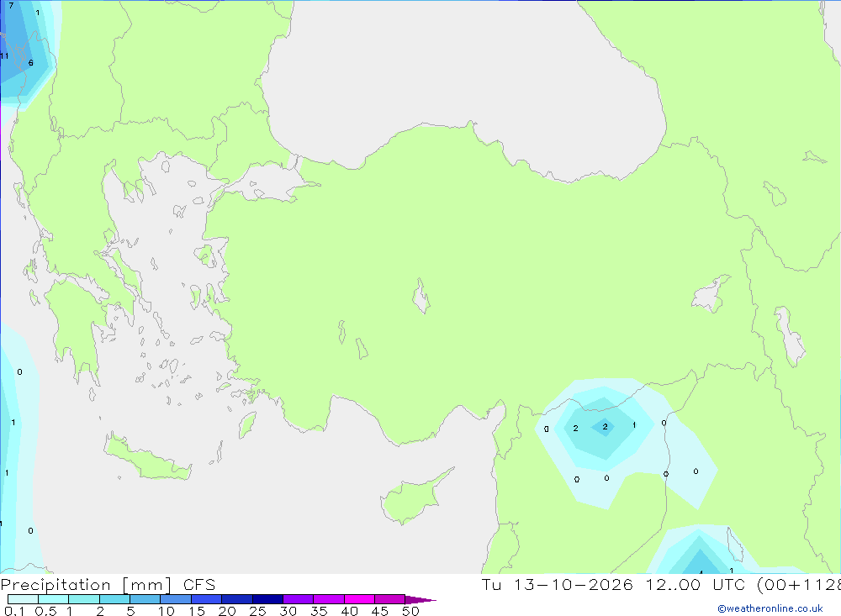This screenshot has width=841, height=616.
Task: Click the 0.1 to 0.5 mm legend swatch
Action: [x=23, y=599]
